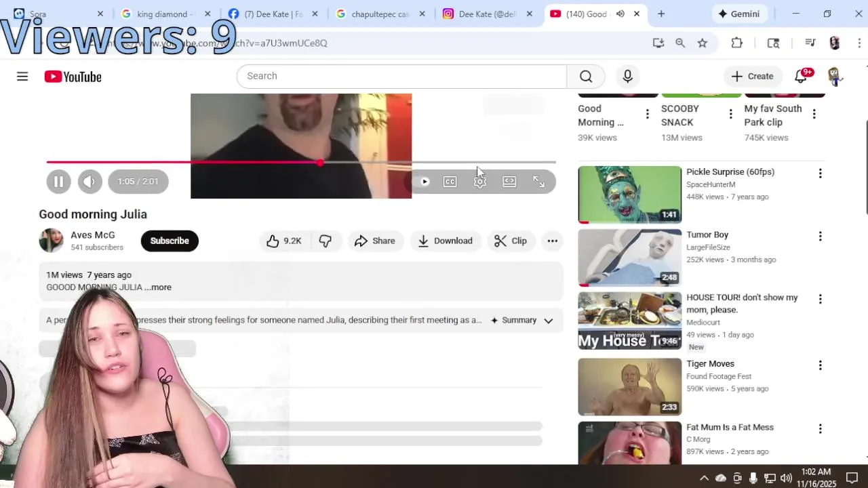Open the Tumor Boy video thumbnail

(x=629, y=258)
